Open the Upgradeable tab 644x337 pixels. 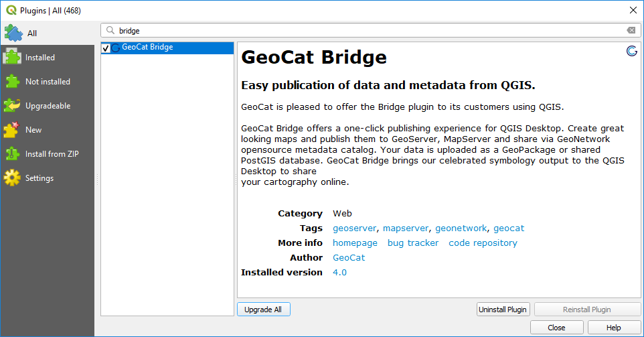click(x=48, y=106)
